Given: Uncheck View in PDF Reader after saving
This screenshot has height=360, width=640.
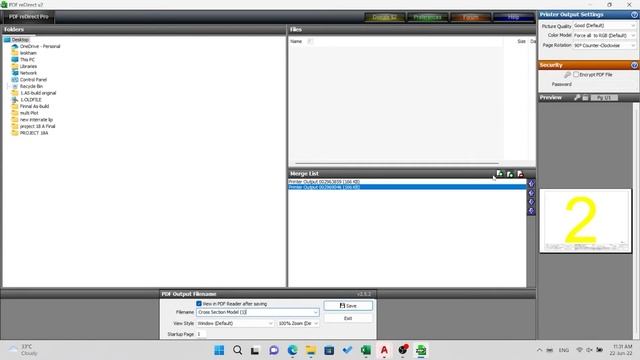Looking at the screenshot, I should 199,304.
